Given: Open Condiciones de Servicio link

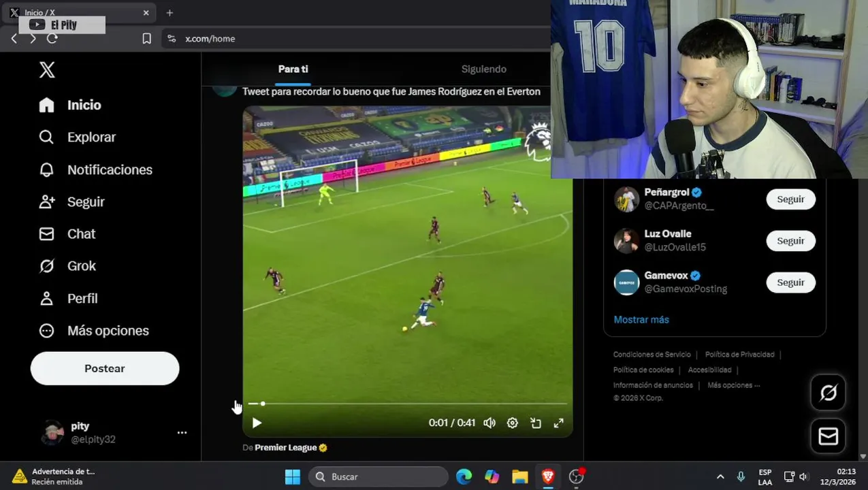Looking at the screenshot, I should point(652,355).
